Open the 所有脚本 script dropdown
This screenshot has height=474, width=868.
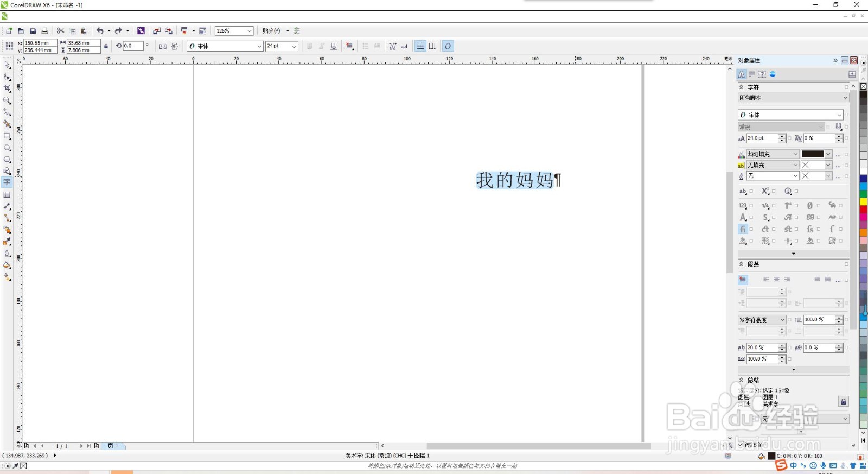[x=793, y=98]
